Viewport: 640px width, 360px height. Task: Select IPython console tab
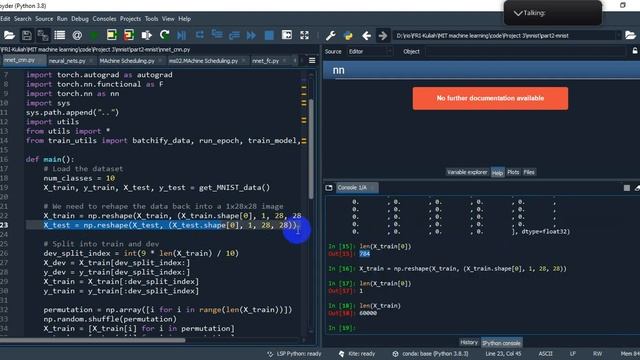click(501, 343)
